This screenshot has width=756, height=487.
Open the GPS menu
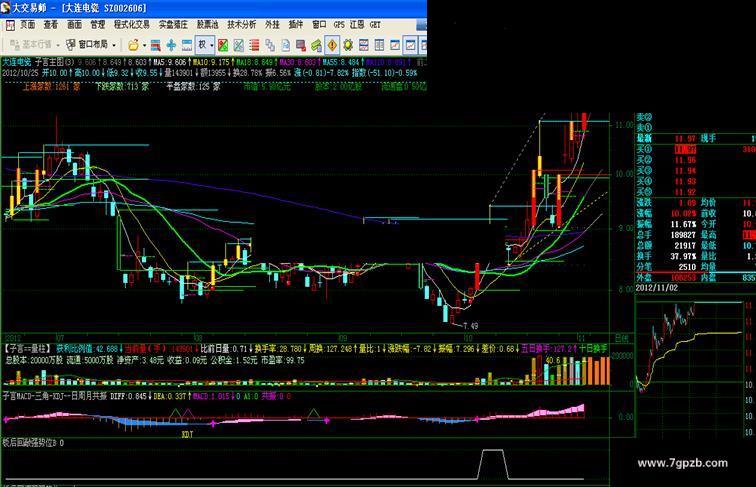[339, 25]
